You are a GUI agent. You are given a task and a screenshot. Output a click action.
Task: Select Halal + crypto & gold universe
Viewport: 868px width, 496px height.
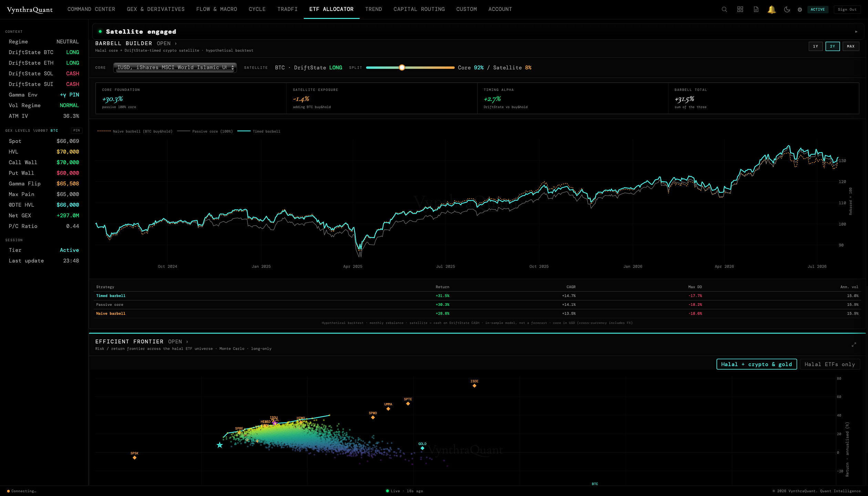click(756, 364)
